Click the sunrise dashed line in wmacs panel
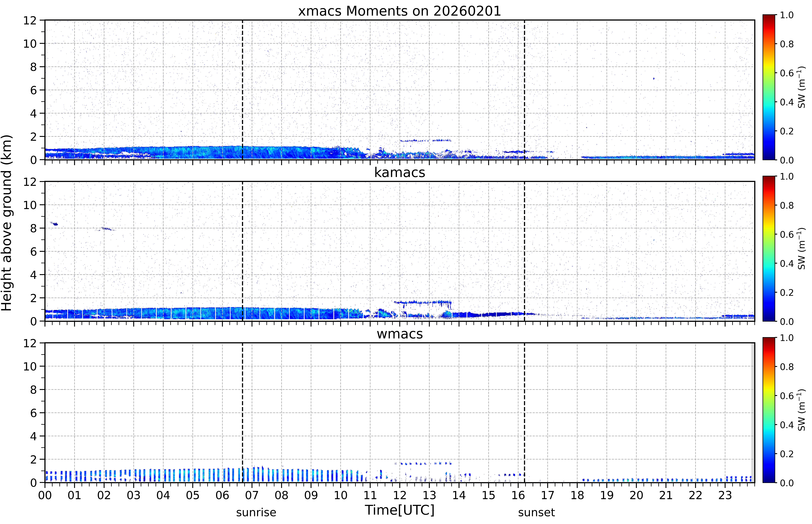Image resolution: width=812 pixels, height=524 pixels. pyautogui.click(x=242, y=413)
